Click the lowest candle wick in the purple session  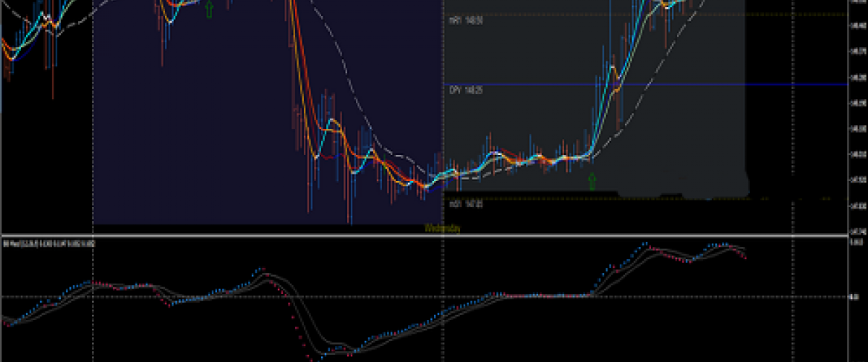[350, 216]
